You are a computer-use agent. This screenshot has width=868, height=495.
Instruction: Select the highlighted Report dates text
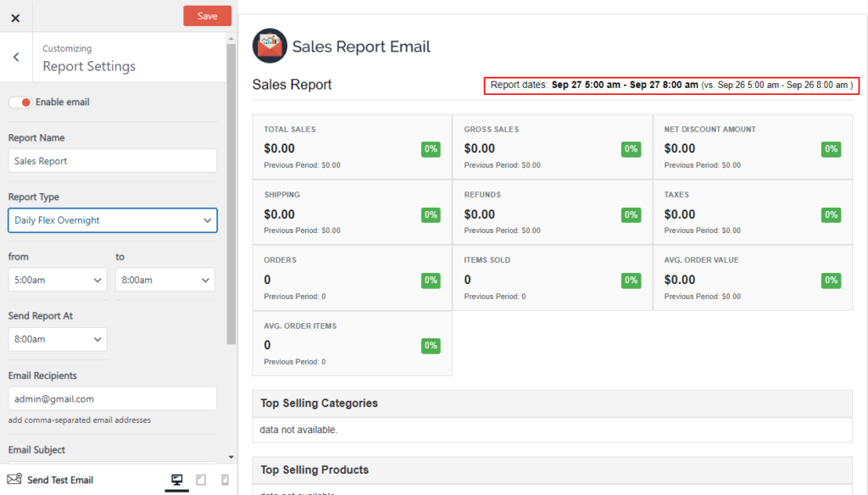[671, 85]
